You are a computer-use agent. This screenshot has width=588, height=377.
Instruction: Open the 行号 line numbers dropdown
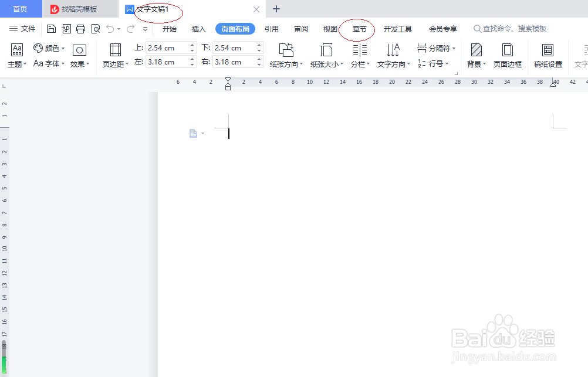coord(433,64)
